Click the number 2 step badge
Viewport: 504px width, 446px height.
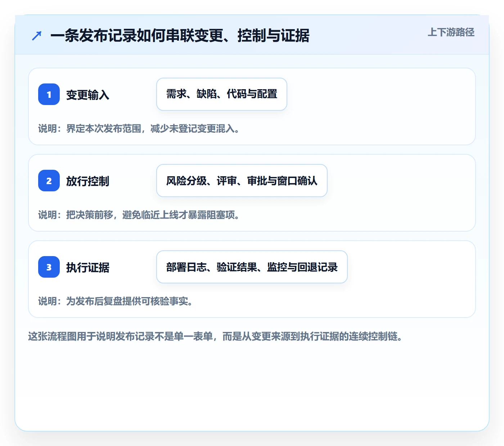tap(49, 181)
